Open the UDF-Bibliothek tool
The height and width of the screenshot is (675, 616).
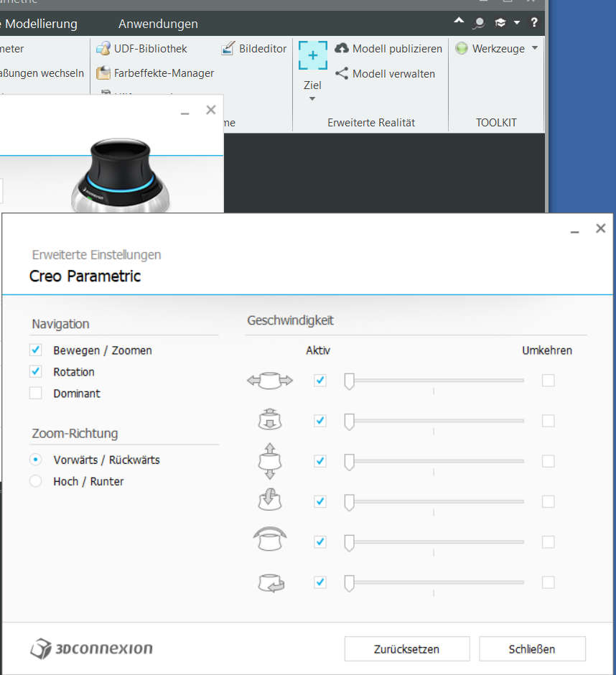(x=141, y=49)
